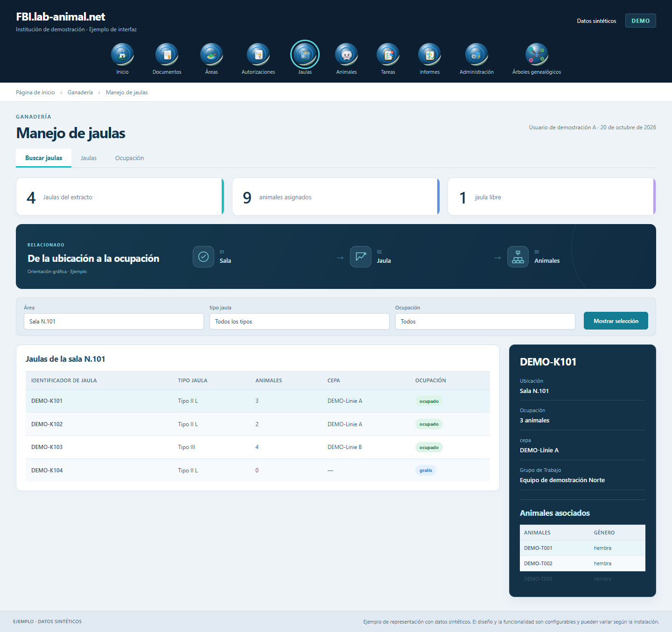The height and width of the screenshot is (632, 672).
Task: Switch to the Ocupación tab
Action: [x=130, y=158]
